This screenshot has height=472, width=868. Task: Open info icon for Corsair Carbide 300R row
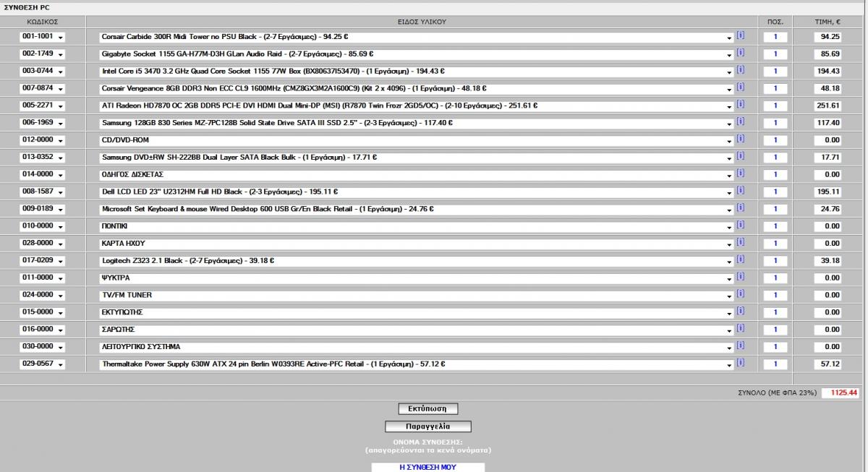point(740,35)
